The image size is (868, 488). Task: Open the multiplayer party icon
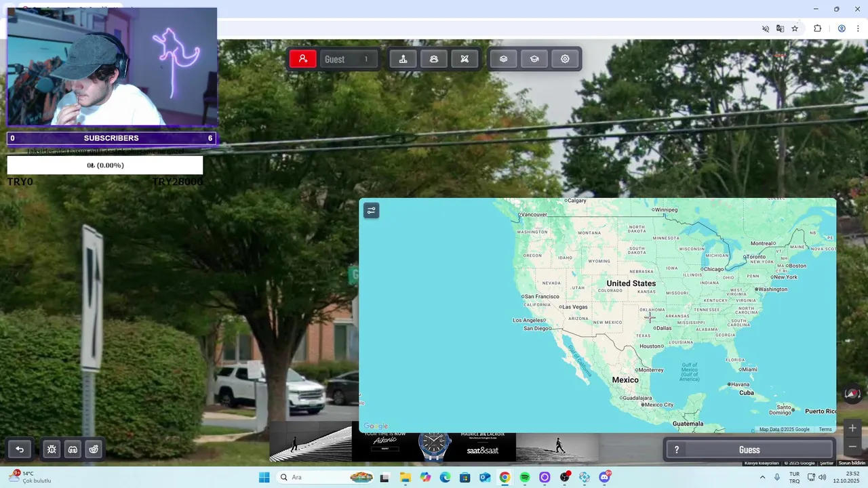tap(434, 59)
